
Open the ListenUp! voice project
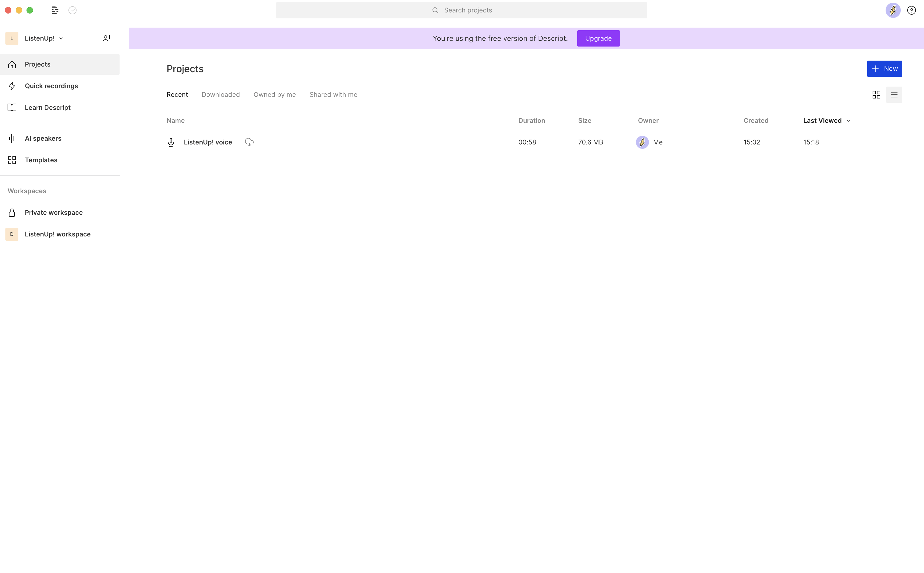point(208,143)
